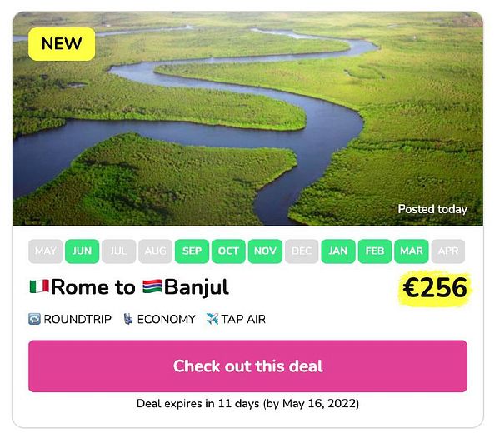Click the €256 price tag
Viewport: 500px width, 448px height.
435,288
